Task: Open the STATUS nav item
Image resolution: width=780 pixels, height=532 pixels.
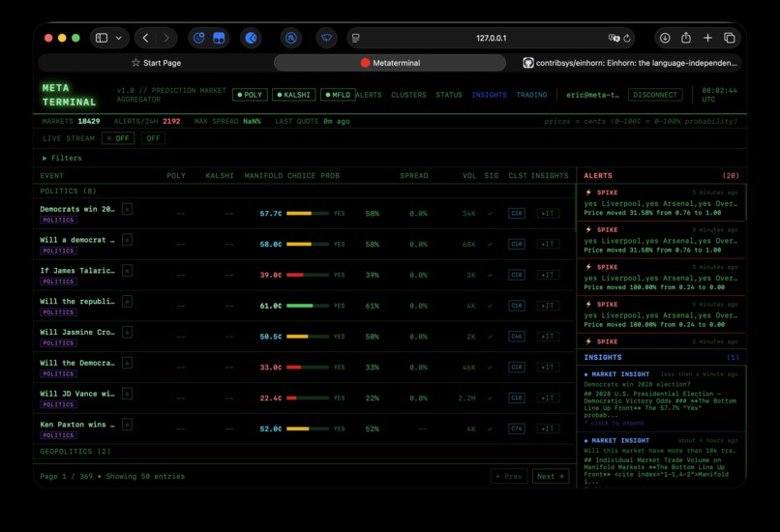Action: (449, 95)
